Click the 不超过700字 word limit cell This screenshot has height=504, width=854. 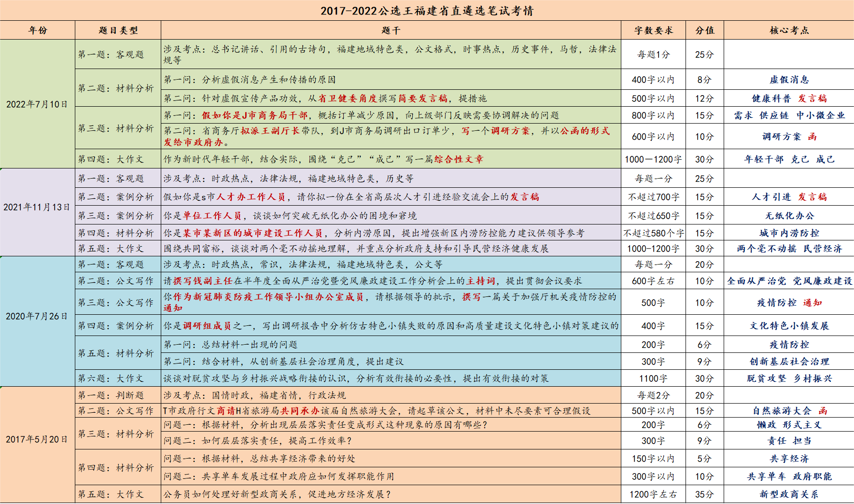[x=653, y=197]
